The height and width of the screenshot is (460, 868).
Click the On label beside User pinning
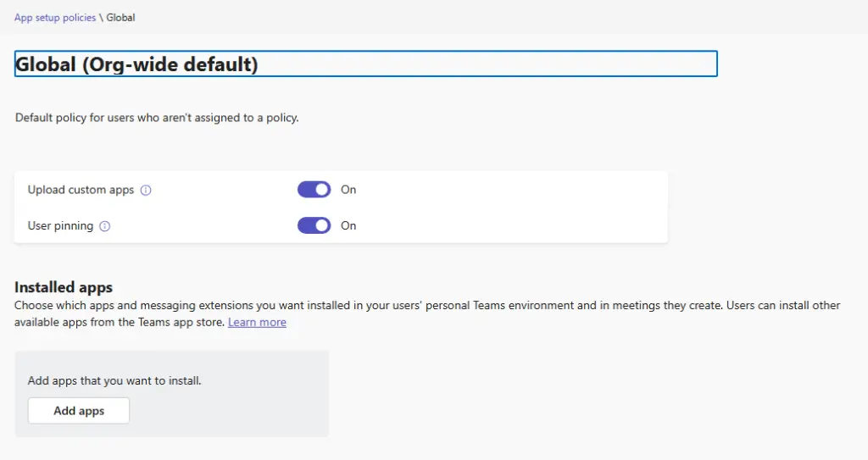348,226
